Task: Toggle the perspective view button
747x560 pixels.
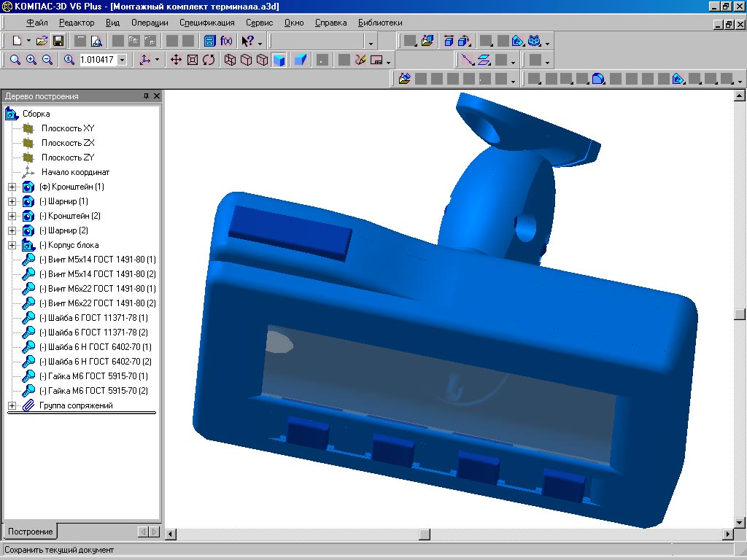Action: (300, 60)
